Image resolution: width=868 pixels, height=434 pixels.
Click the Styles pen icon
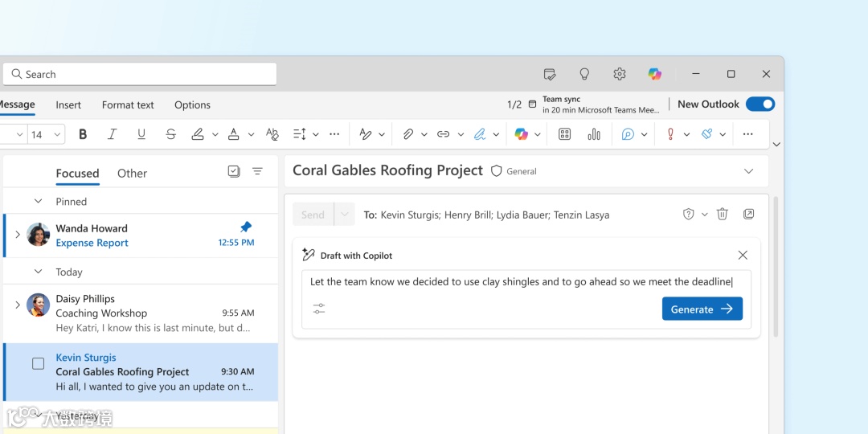(x=366, y=134)
